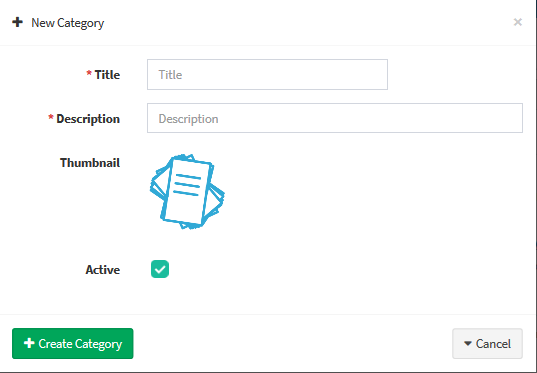Click the text lines on the thumbnail's front page

(187, 185)
